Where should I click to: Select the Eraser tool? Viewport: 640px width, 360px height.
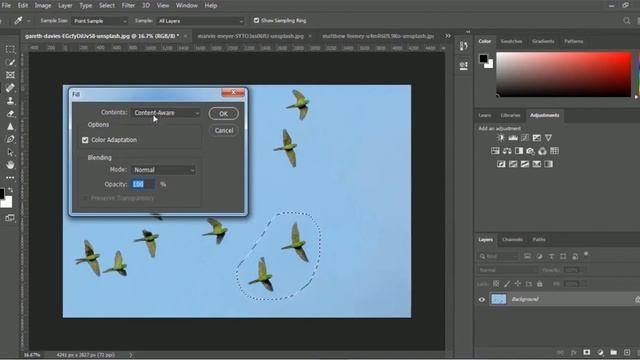tap(10, 114)
